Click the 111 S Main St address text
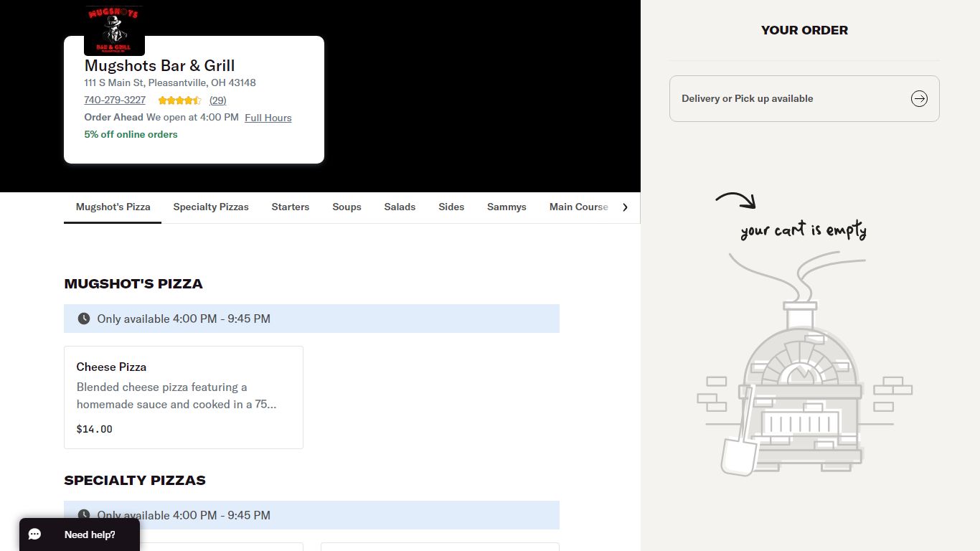This screenshot has width=980, height=551. click(170, 83)
